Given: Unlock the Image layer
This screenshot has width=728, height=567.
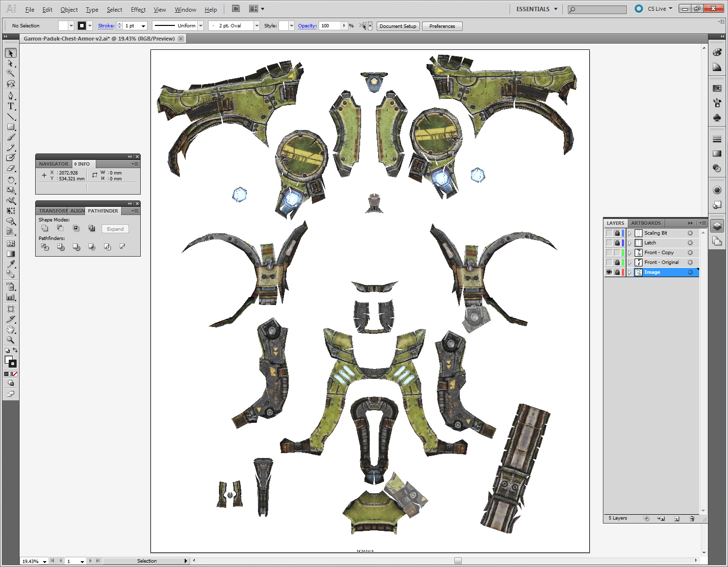Looking at the screenshot, I should (x=617, y=272).
